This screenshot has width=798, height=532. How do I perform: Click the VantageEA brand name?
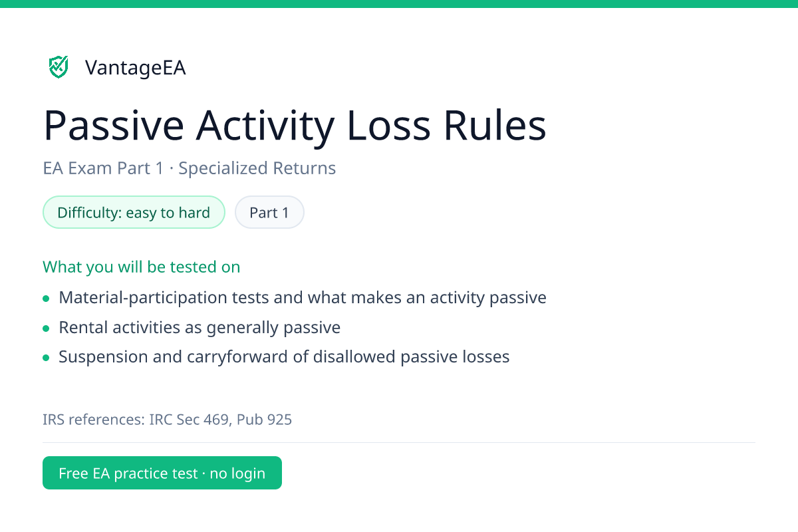point(136,68)
